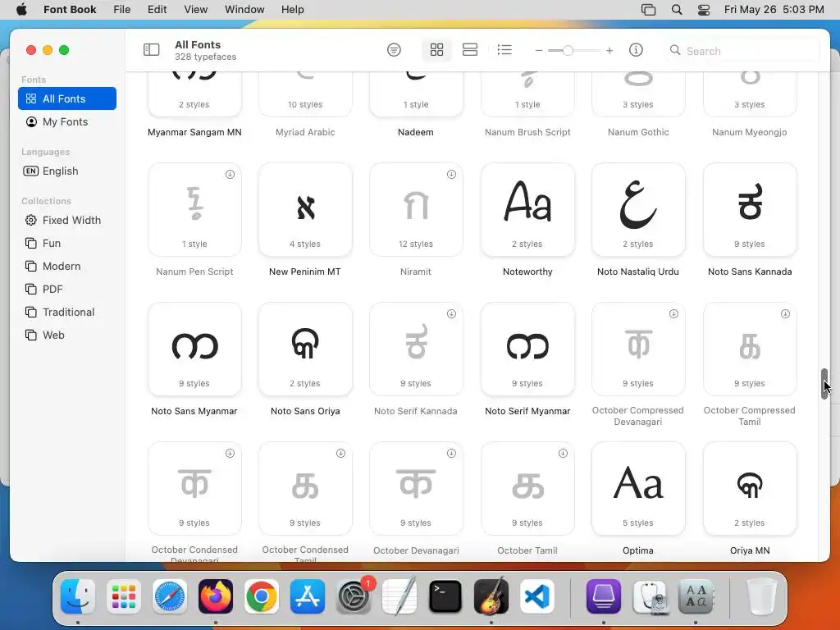
Task: Download Niramit font via download icon
Action: pyautogui.click(x=452, y=174)
